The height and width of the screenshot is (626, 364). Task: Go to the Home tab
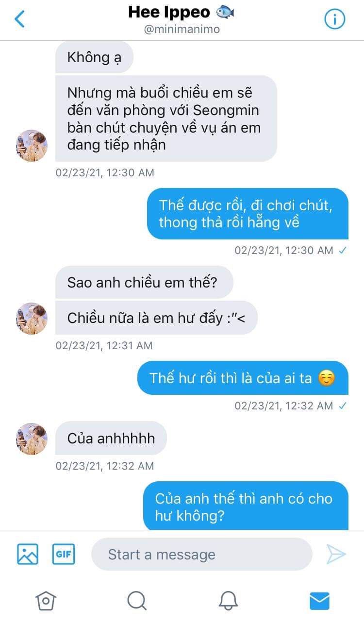[46, 601]
